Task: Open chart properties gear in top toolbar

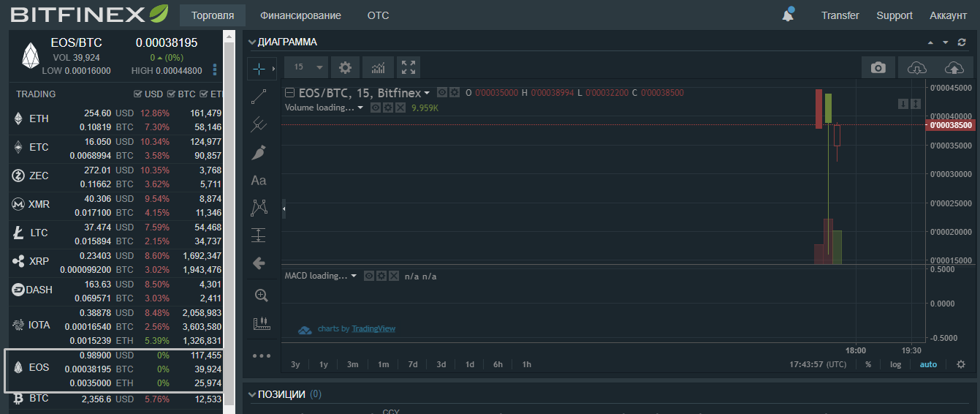Action: pyautogui.click(x=345, y=67)
